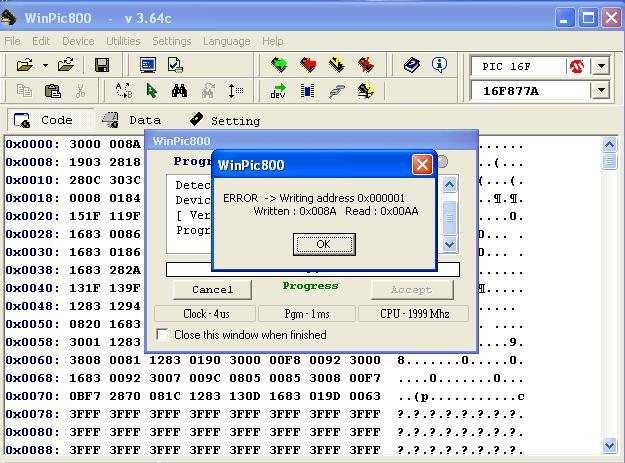Verify device with yellow chip icon
The height and width of the screenshot is (463, 625).
[x=337, y=65]
